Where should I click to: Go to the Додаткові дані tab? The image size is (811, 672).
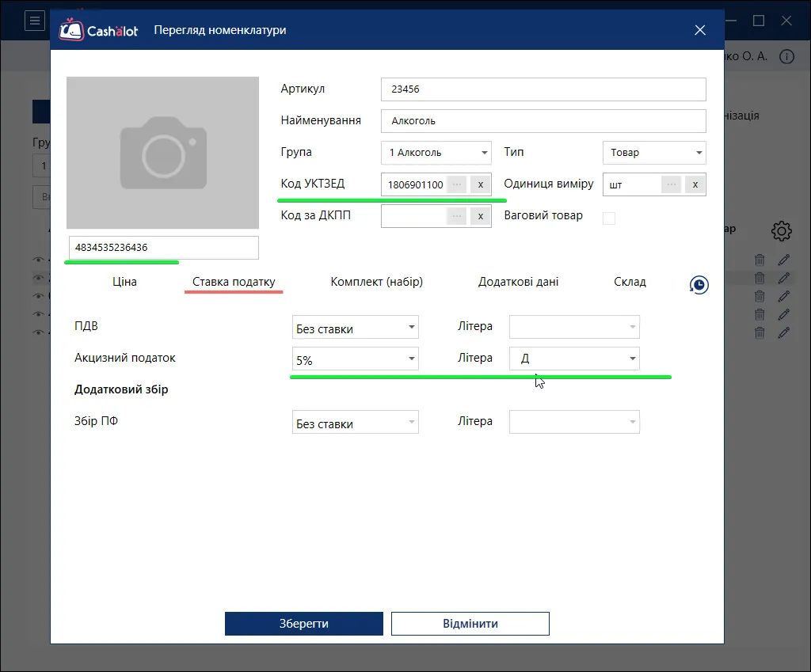click(518, 282)
